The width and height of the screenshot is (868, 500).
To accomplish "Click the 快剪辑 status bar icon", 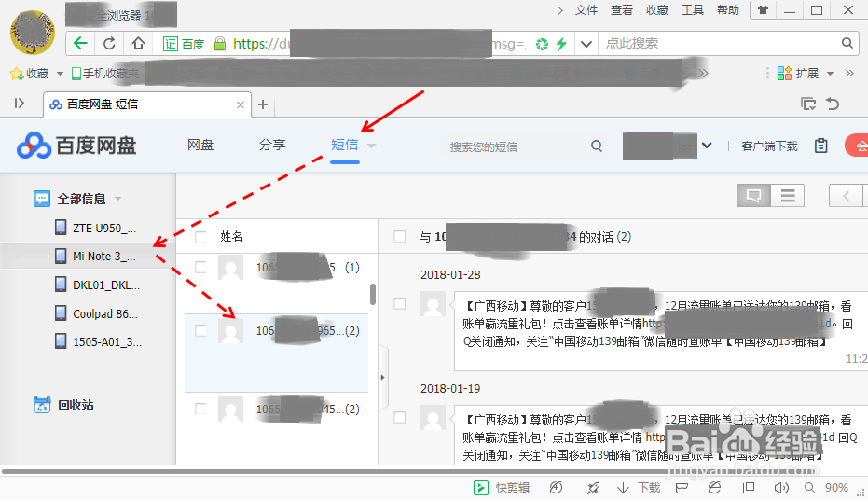I will point(480,487).
